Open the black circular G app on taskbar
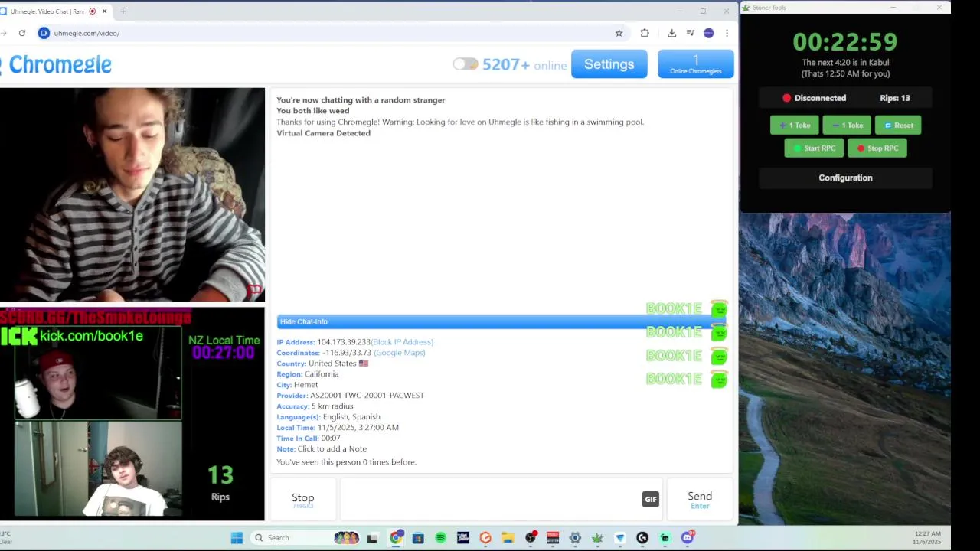 click(642, 538)
